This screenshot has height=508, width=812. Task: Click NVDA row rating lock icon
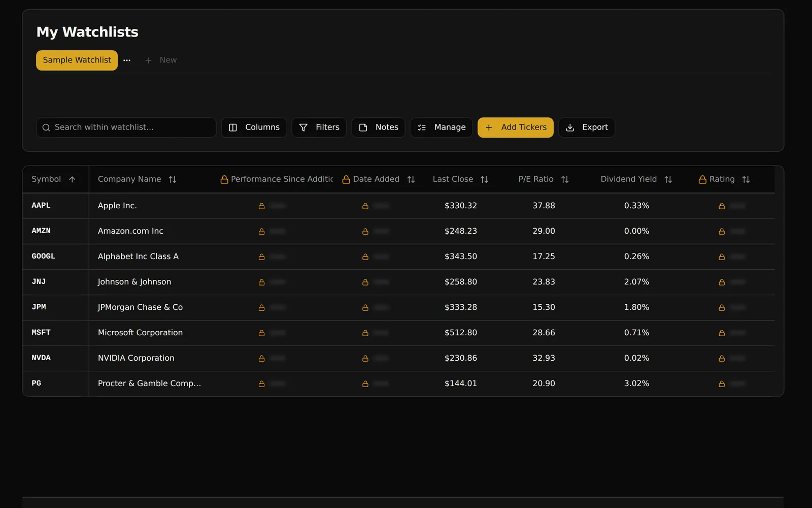[x=722, y=358]
